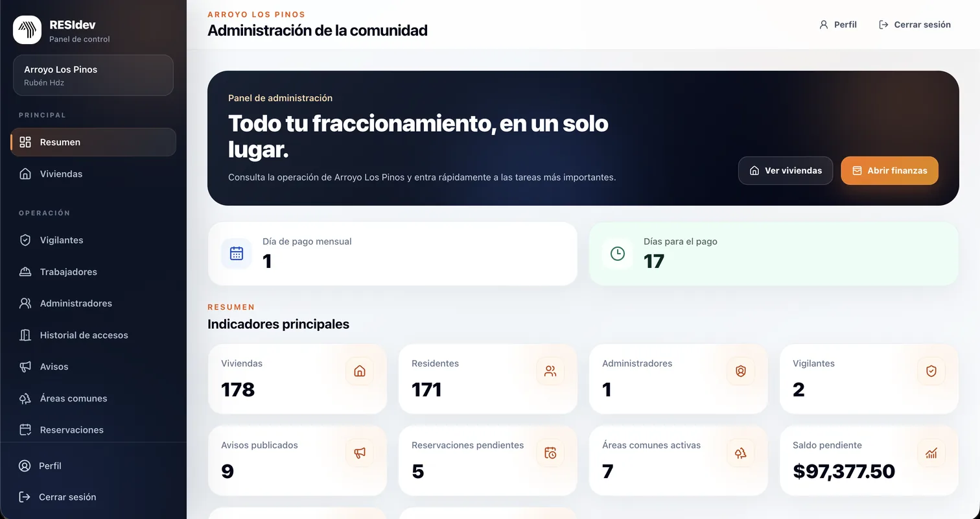980x519 pixels.
Task: Click Cerrar sesión in the top header
Action: [915, 25]
